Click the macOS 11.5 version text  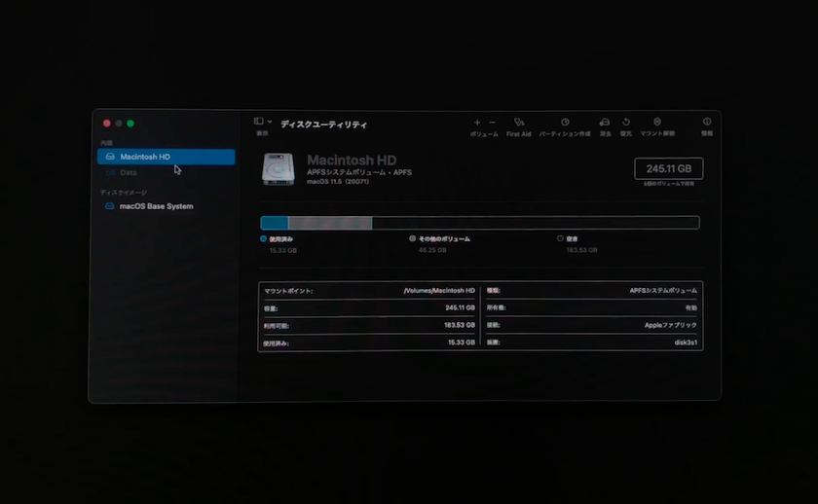[x=338, y=182]
